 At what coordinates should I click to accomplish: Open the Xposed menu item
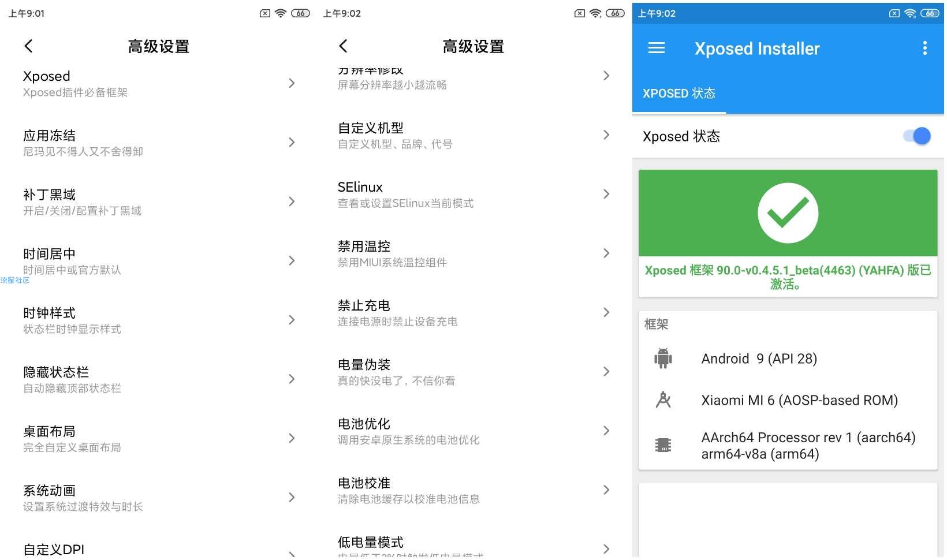pos(157,83)
